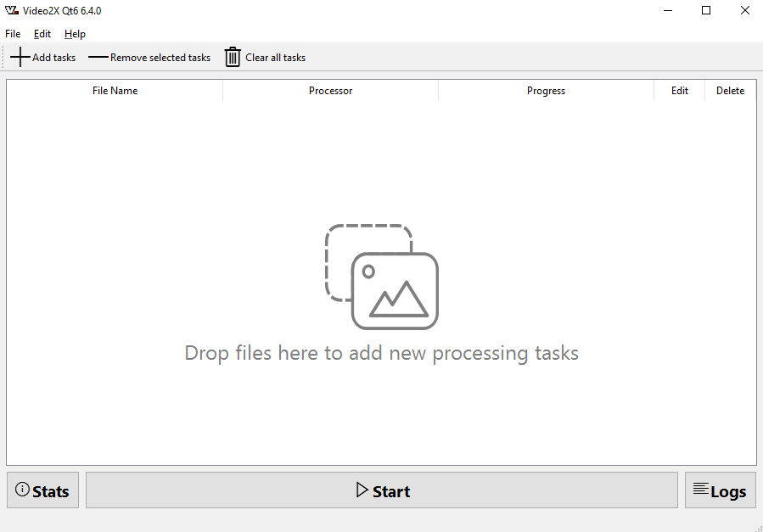
Task: Open the Logs view
Action: click(x=720, y=490)
